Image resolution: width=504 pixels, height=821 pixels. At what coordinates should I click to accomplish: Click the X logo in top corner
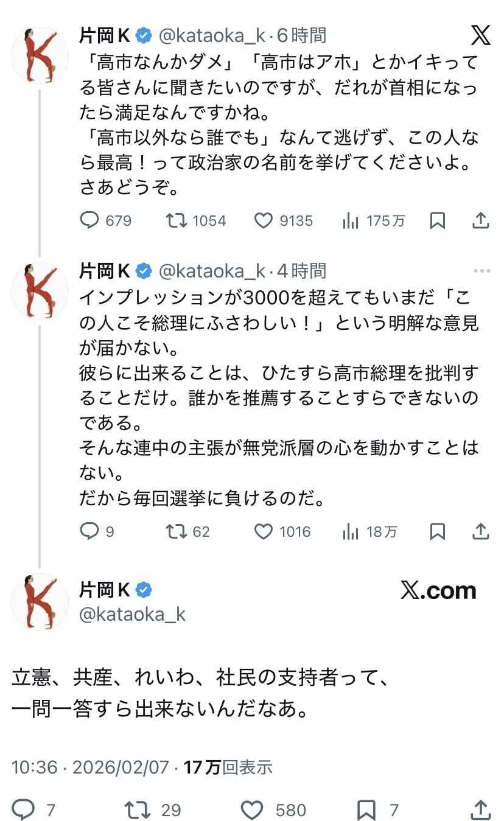point(481,36)
